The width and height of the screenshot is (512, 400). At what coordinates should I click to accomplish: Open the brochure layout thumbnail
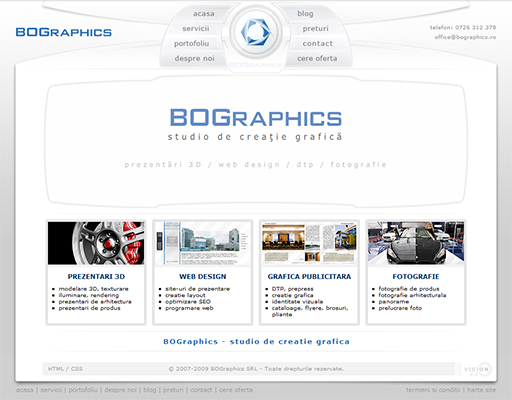point(309,243)
